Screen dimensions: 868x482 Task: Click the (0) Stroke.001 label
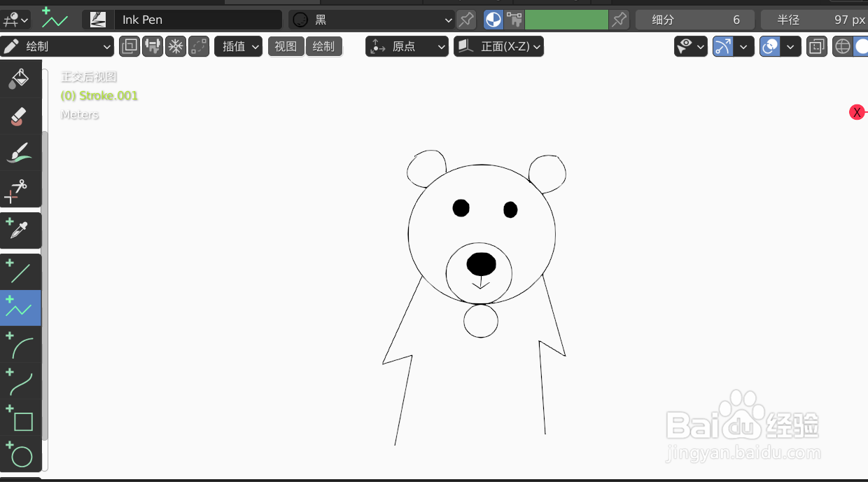click(99, 96)
